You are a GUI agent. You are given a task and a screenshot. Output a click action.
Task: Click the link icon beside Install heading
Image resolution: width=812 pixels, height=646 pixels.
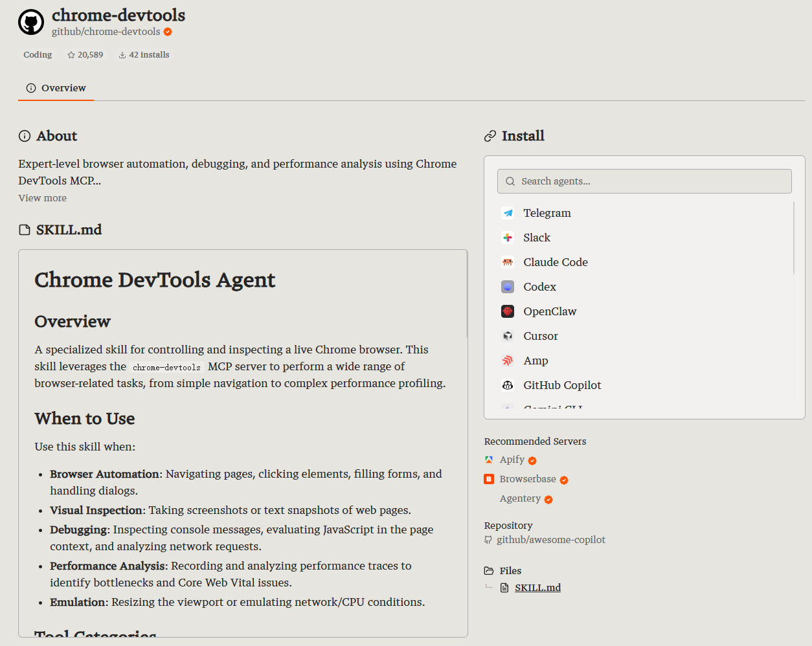[x=490, y=136]
